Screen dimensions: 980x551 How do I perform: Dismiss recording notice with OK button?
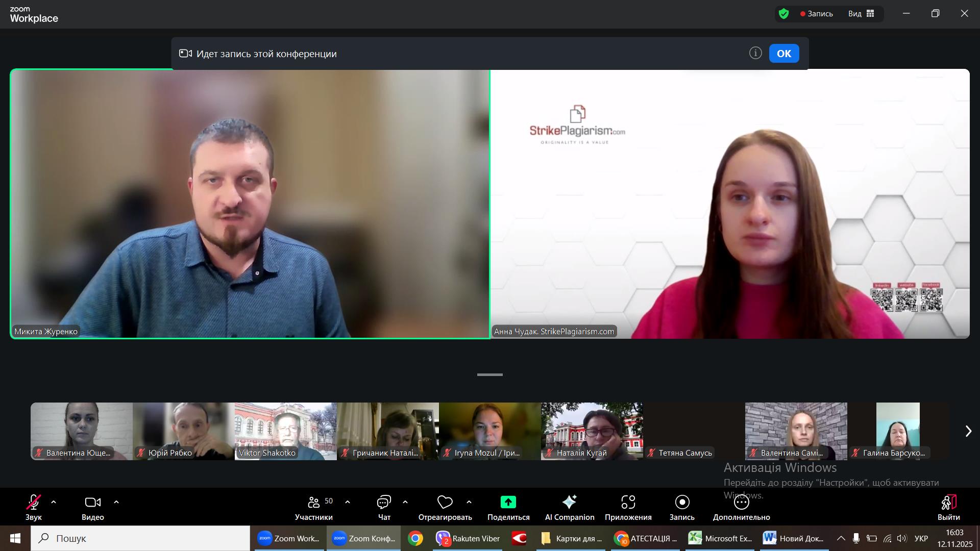783,54
